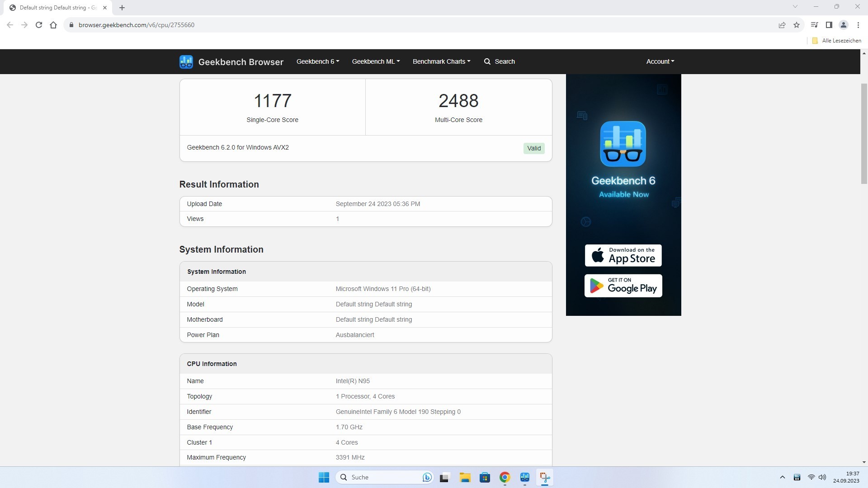
Task: Focus the address bar URL
Action: (x=137, y=25)
